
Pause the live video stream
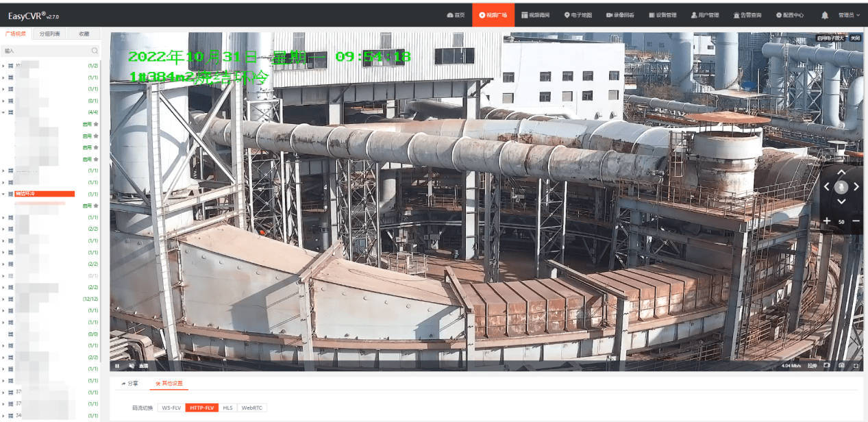(x=117, y=366)
